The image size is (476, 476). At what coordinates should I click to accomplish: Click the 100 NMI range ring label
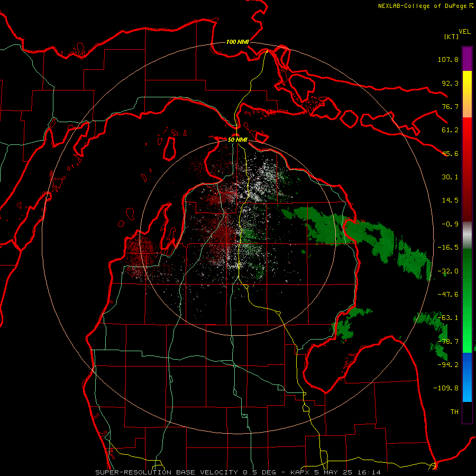237,42
